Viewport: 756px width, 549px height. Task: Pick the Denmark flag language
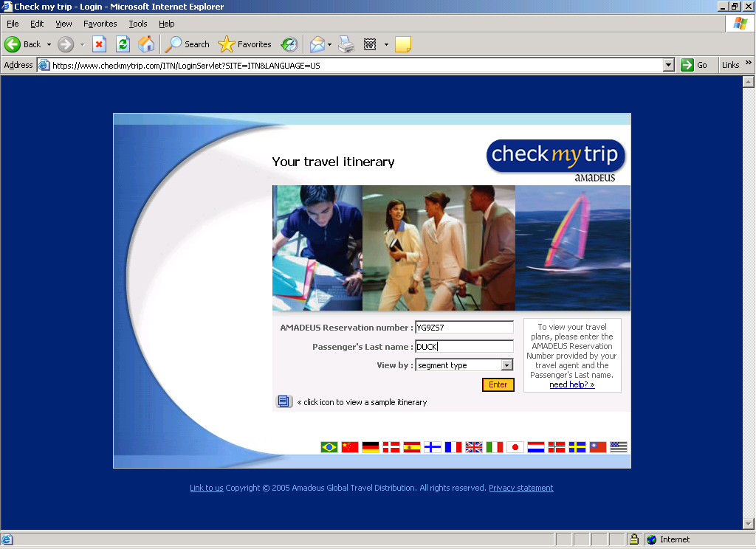(391, 447)
